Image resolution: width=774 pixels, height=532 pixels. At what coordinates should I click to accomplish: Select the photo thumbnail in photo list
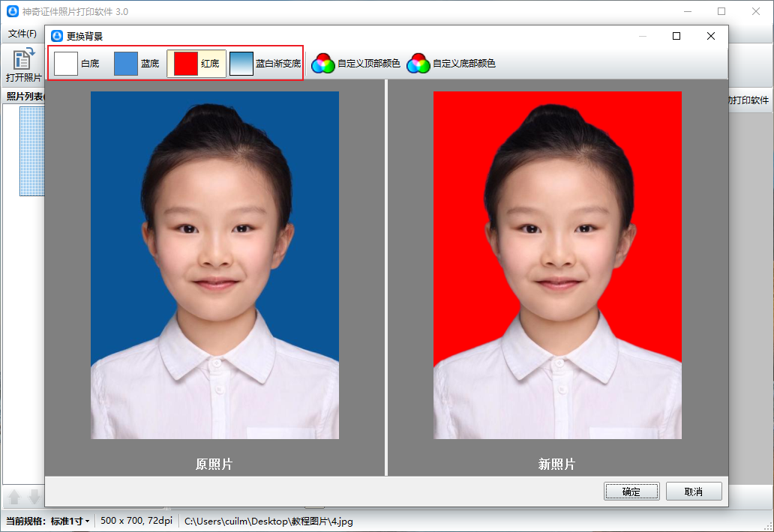[31, 151]
